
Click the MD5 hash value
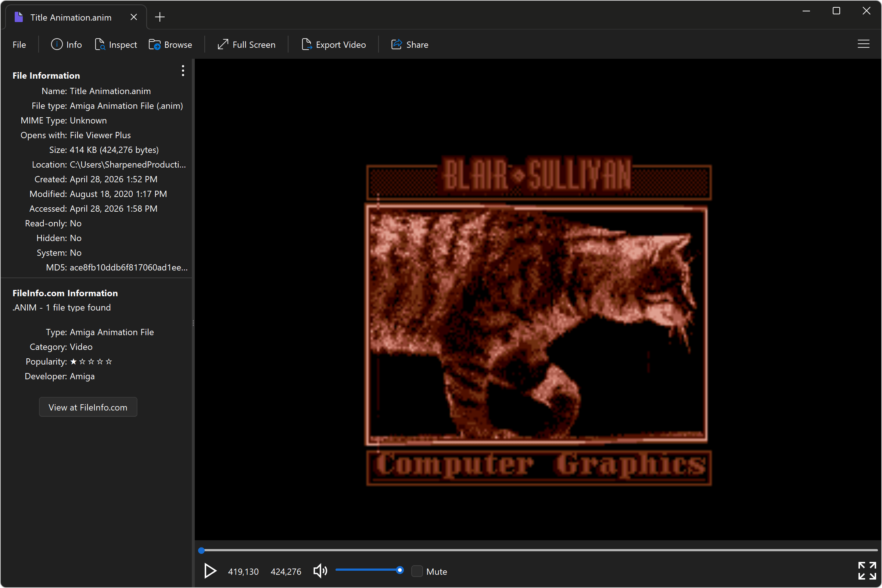[x=129, y=268]
